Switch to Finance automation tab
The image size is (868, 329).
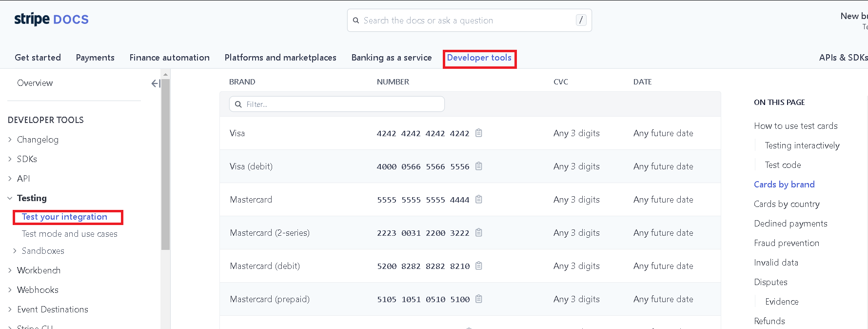[x=169, y=58]
